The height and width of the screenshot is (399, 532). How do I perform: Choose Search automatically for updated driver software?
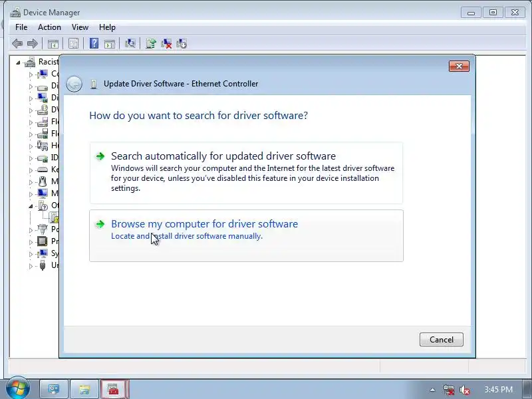pos(246,173)
